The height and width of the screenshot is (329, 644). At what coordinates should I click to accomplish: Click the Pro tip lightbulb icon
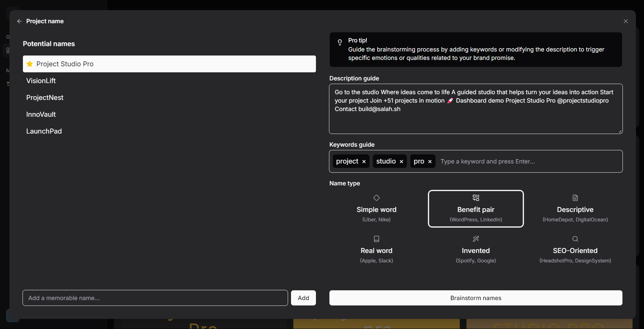(340, 42)
